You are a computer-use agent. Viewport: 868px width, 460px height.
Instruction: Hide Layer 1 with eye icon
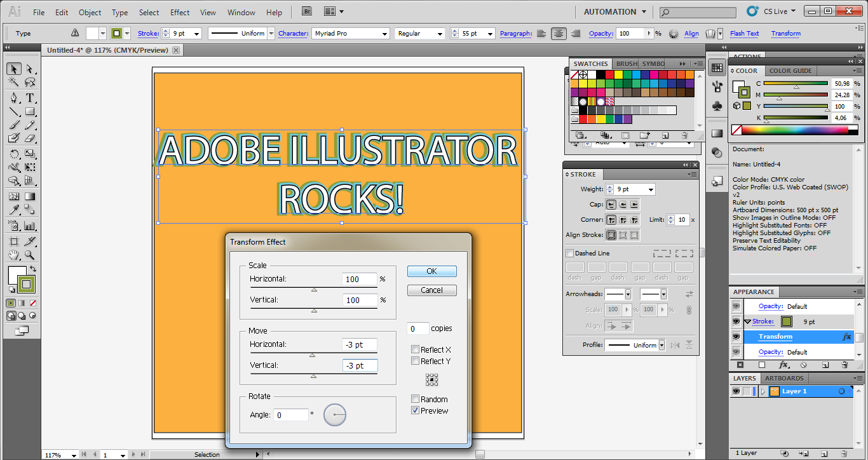point(736,391)
